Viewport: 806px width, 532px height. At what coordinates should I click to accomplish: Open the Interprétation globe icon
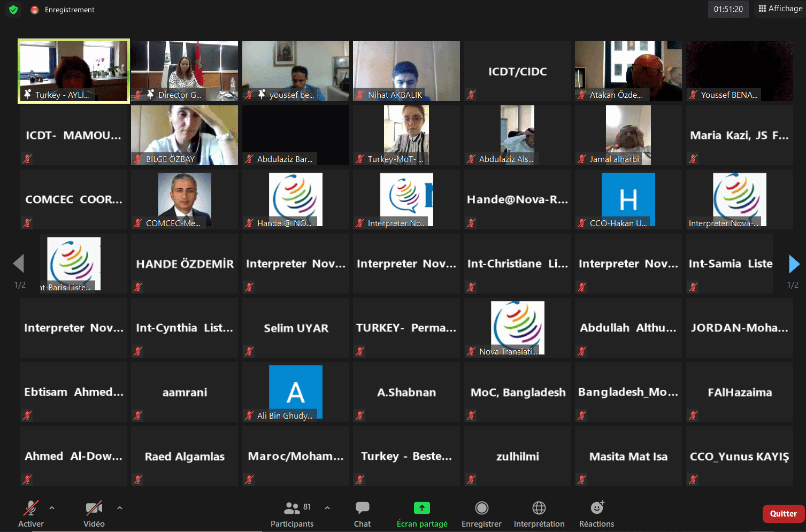click(539, 508)
